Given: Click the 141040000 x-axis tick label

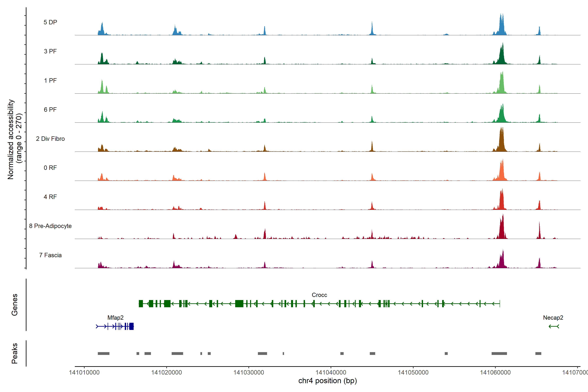Looking at the screenshot, I should 331,373.
